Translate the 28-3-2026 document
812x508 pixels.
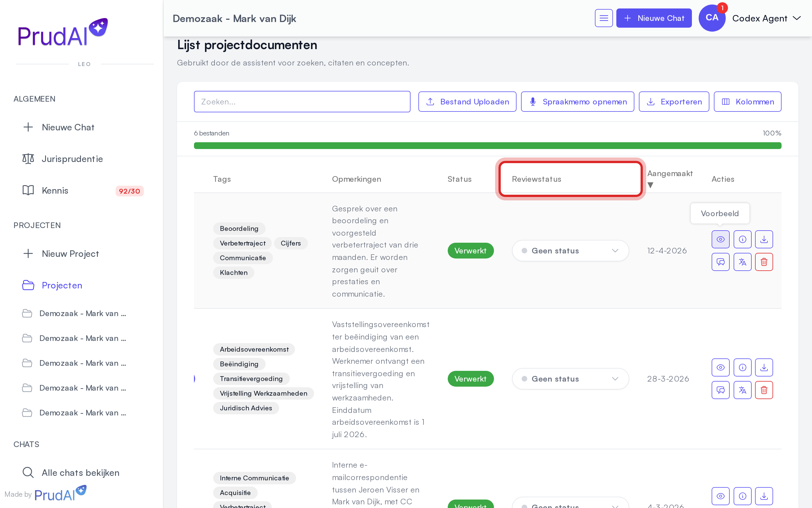tap(742, 390)
